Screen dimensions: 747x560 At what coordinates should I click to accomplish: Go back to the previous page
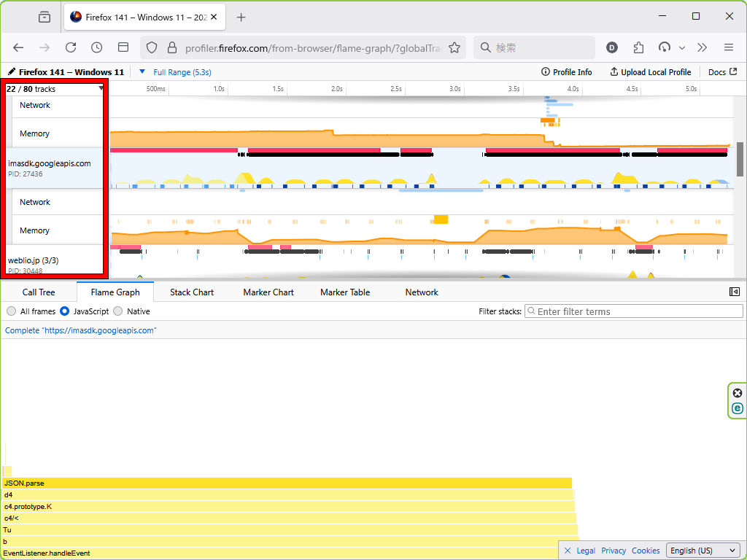(x=18, y=47)
